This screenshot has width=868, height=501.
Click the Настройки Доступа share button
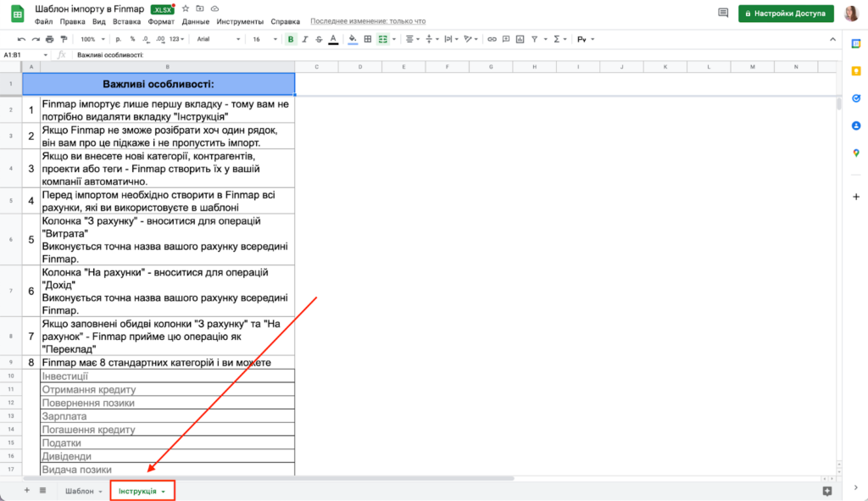pyautogui.click(x=786, y=14)
